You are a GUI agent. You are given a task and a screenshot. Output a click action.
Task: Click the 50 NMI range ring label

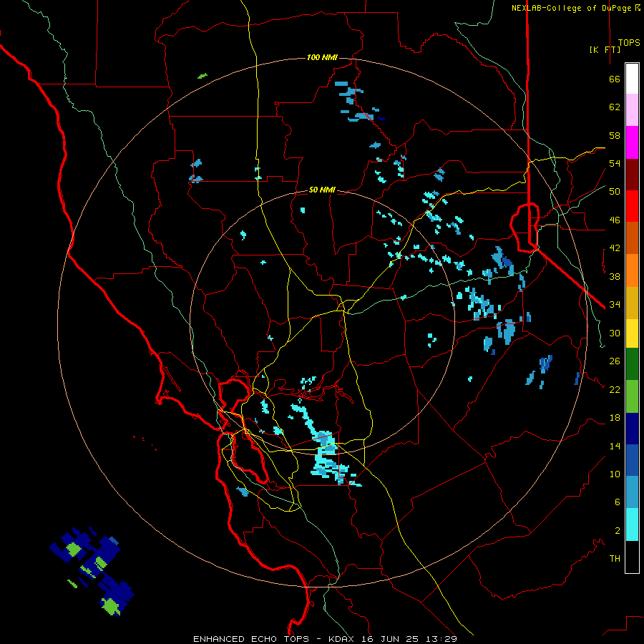coord(322,190)
